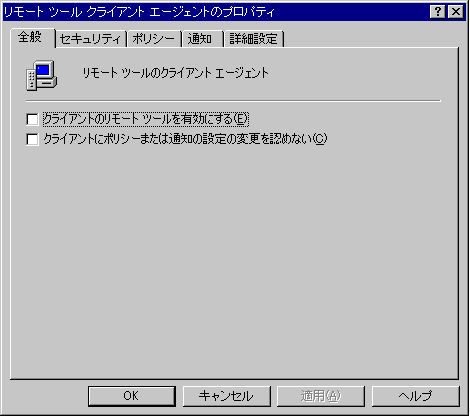Open help with the ヘルプ button
Viewport: 470px width, 417px height.
pos(415,396)
